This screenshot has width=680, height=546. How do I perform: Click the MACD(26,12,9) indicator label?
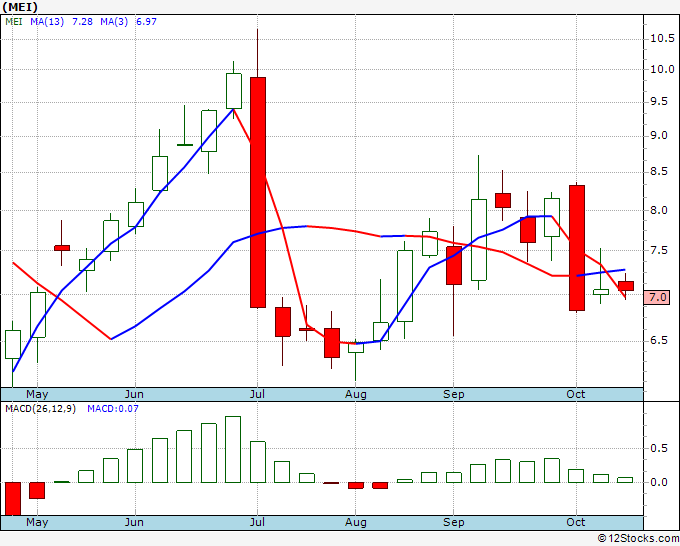coord(40,409)
